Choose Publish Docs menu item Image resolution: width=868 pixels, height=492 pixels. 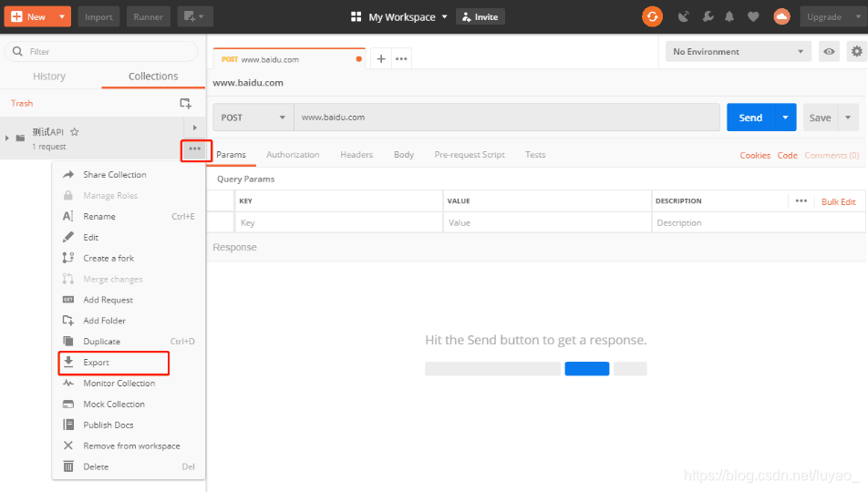(129, 425)
